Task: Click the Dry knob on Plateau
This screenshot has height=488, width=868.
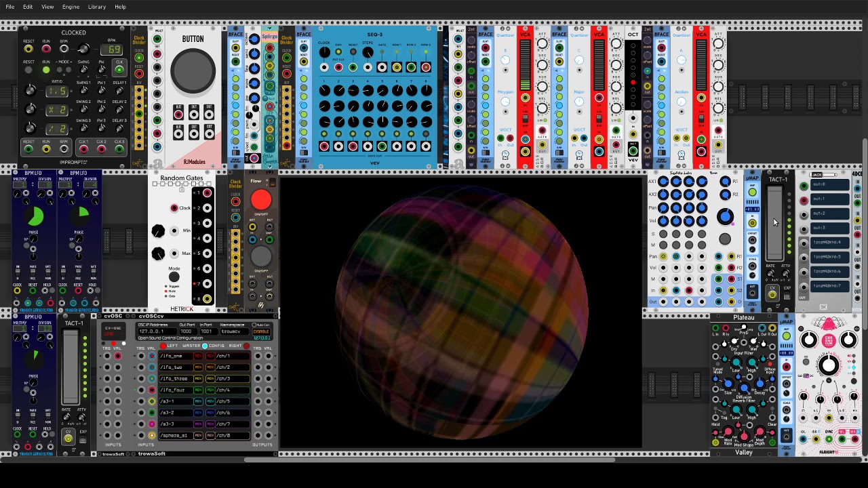Action: pyautogui.click(x=734, y=341)
